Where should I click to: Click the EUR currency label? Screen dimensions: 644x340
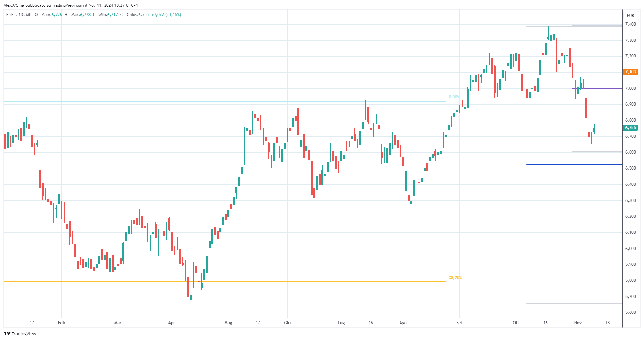(x=630, y=15)
